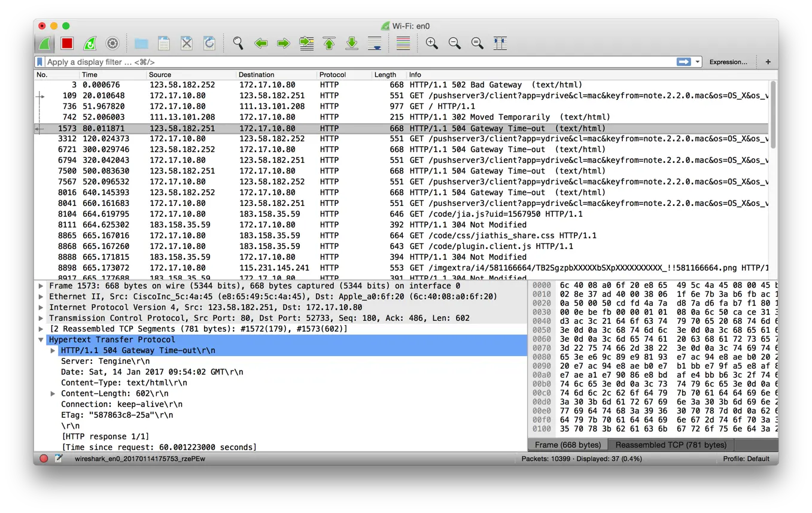Jump to the last packet icon
The image size is (812, 513).
click(352, 43)
